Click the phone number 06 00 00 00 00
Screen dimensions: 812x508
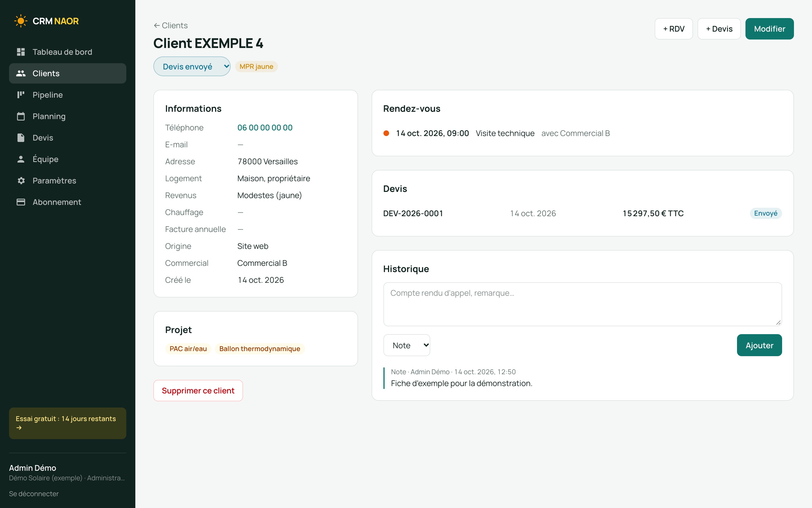point(265,128)
